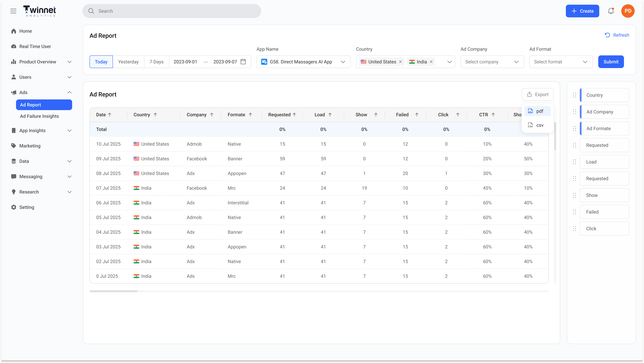Choose csv export option

tap(537, 125)
